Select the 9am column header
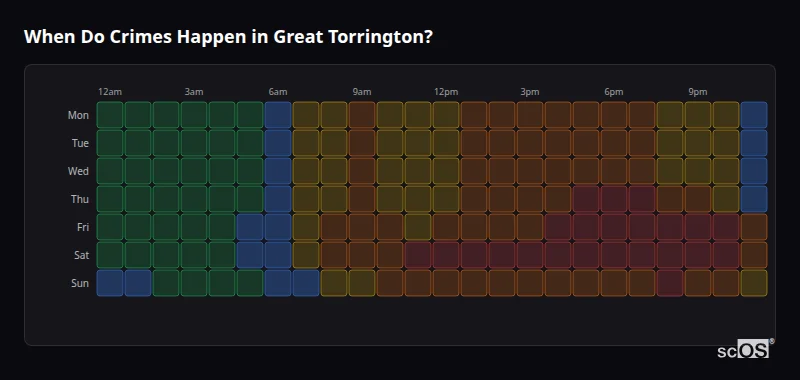This screenshot has width=800, height=380. pyautogui.click(x=362, y=92)
